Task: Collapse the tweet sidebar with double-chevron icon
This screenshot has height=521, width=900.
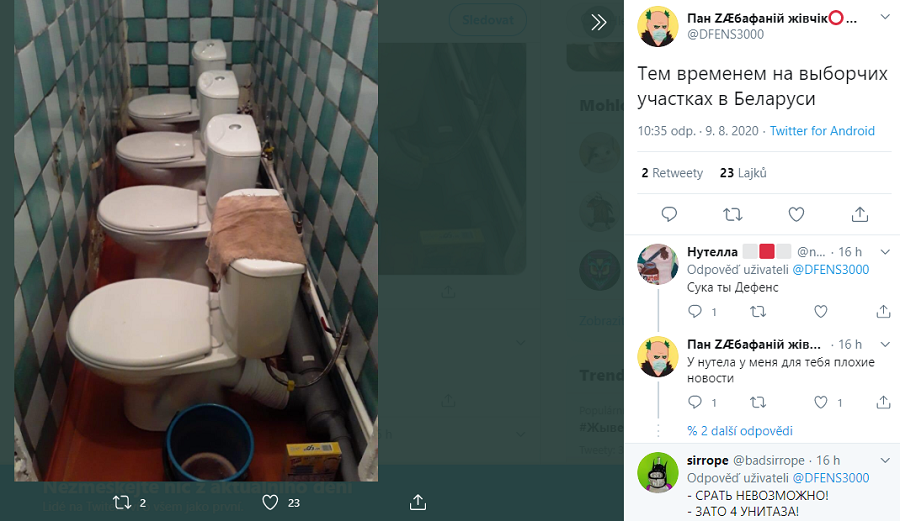Action: pos(598,22)
